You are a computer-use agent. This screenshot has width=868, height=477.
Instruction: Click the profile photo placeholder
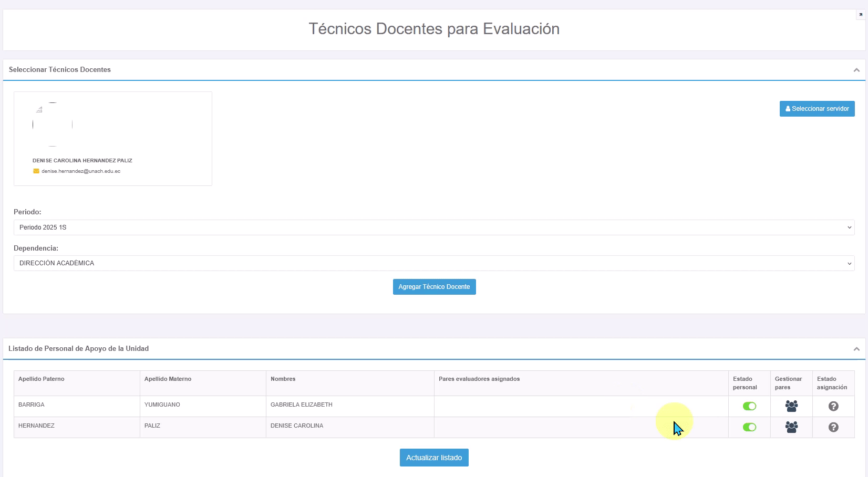click(53, 125)
